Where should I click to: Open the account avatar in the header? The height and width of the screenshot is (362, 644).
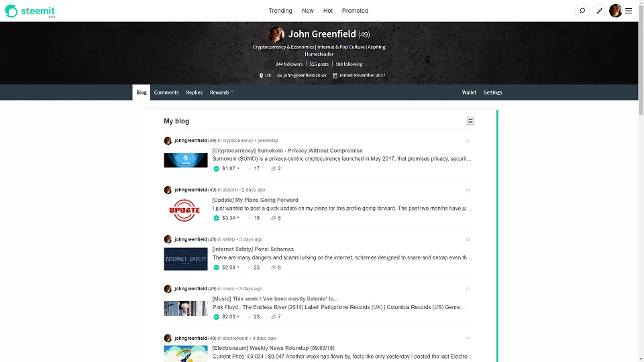coord(615,11)
